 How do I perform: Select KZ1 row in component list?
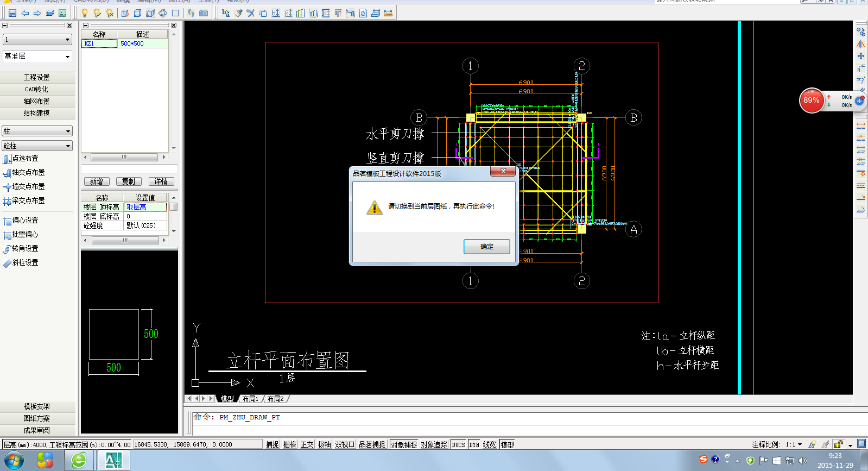[125, 43]
